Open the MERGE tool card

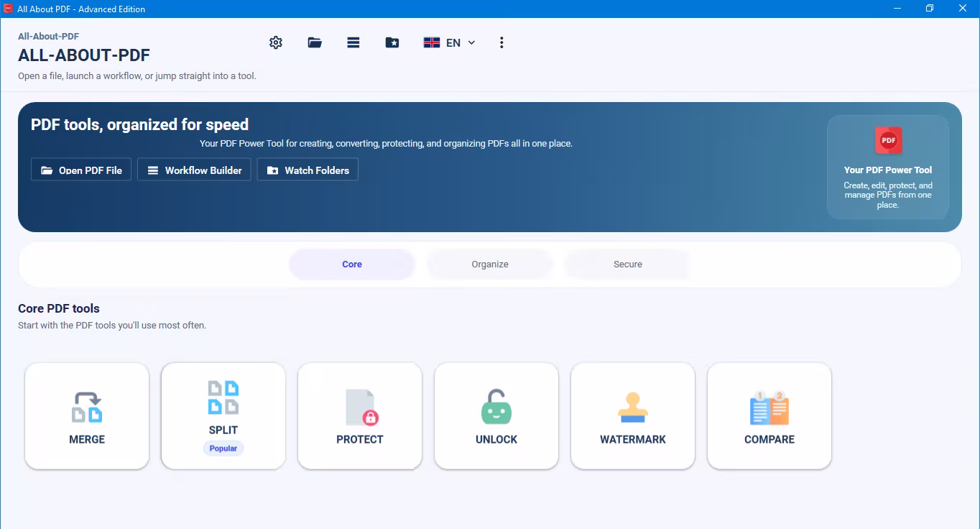tap(87, 415)
